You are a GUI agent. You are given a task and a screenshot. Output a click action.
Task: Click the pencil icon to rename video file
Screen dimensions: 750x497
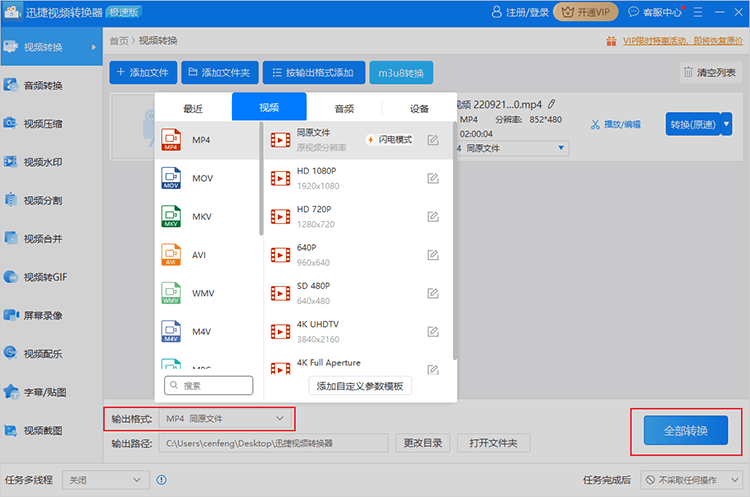551,103
